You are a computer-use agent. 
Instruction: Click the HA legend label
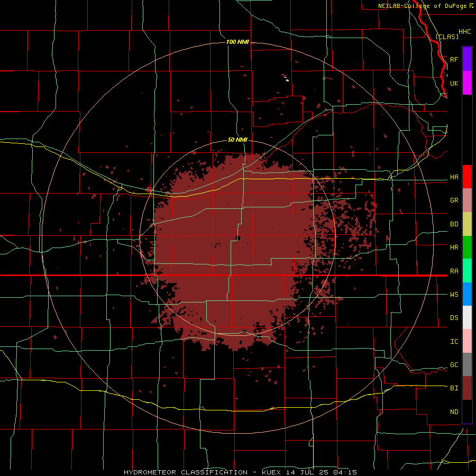tap(454, 177)
